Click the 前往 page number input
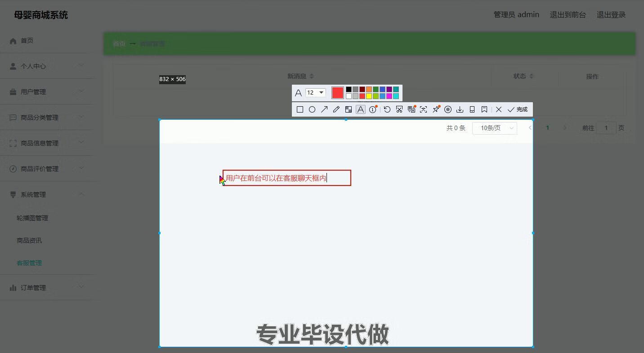The height and width of the screenshot is (353, 644). [x=606, y=128]
